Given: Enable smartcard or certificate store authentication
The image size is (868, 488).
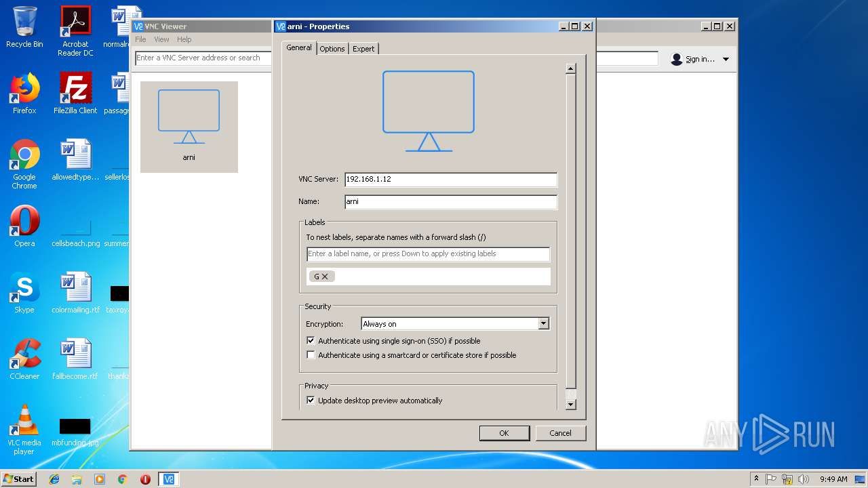Looking at the screenshot, I should pyautogui.click(x=311, y=355).
